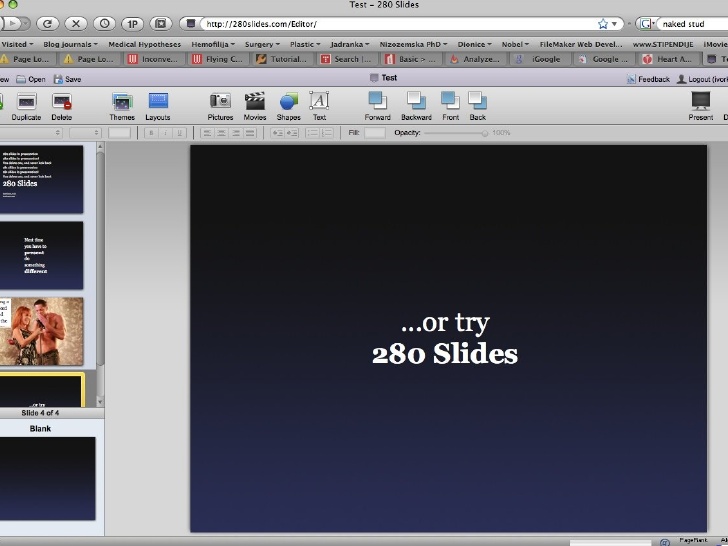The height and width of the screenshot is (546, 728).
Task: Expand the Jadranka bookmarks folder
Action: tap(350, 44)
